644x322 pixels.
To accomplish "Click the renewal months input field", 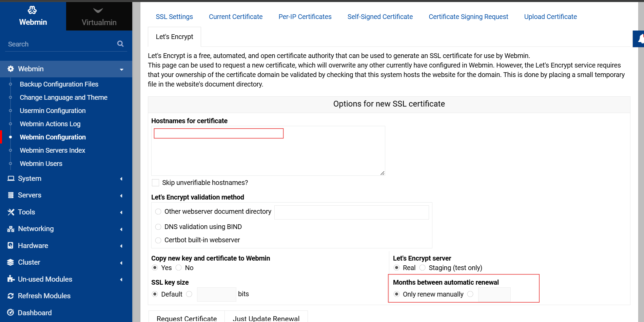I will [x=494, y=294].
